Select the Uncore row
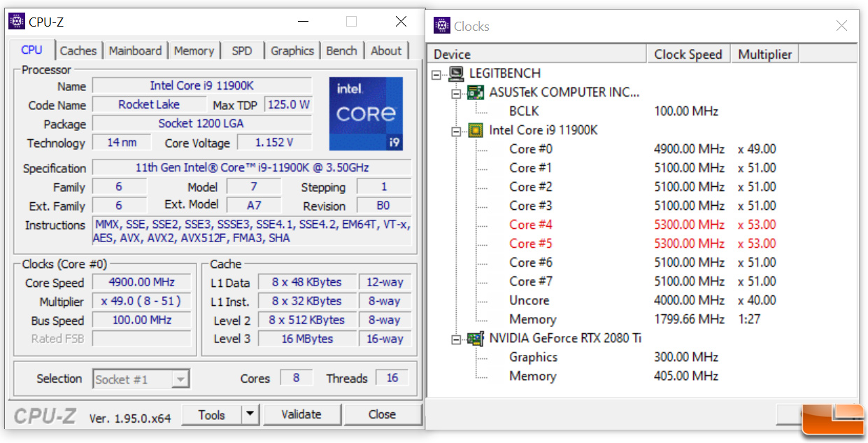This screenshot has height=443, width=868. 529,300
